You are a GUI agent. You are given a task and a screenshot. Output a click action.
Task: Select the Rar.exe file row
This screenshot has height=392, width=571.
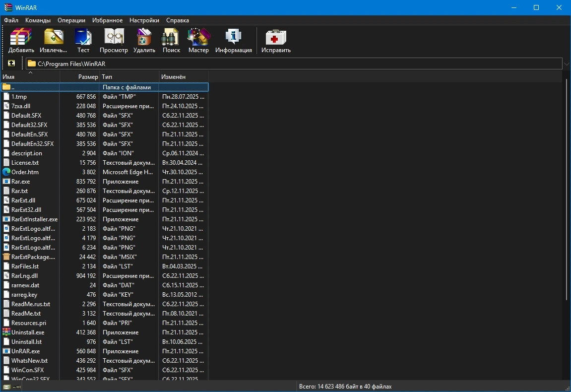(105, 182)
